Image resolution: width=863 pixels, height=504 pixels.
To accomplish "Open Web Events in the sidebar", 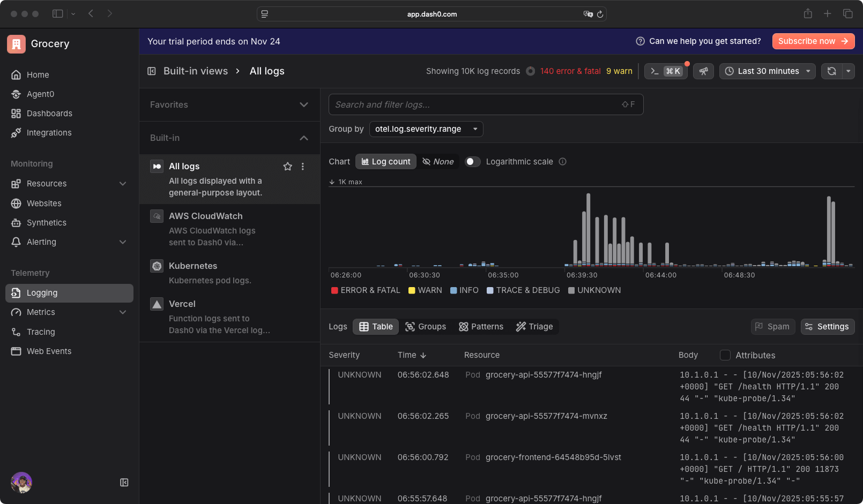I will [x=49, y=351].
